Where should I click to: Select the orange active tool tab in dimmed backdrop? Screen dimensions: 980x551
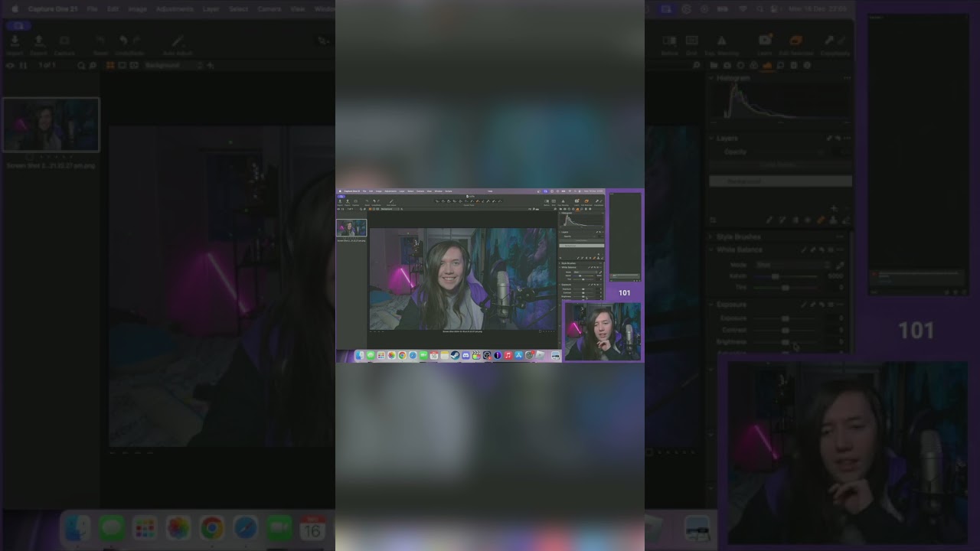click(x=767, y=66)
